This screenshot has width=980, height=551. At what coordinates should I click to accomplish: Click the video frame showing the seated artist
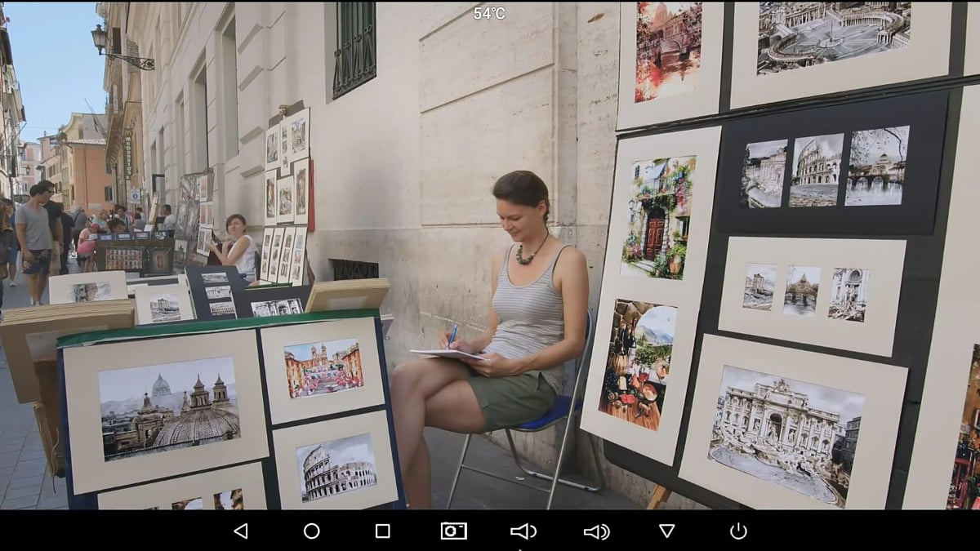(x=490, y=255)
